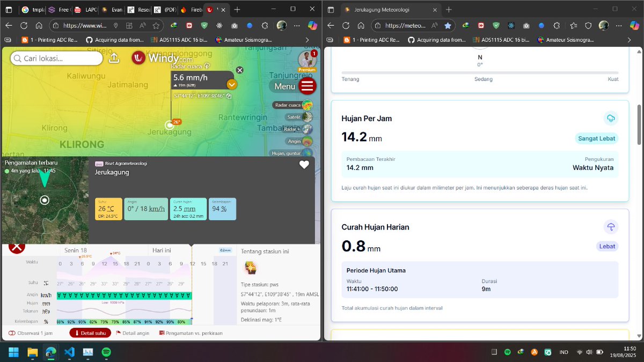
Task: Switch to the LAPO tab in left browser
Action: click(85, 10)
